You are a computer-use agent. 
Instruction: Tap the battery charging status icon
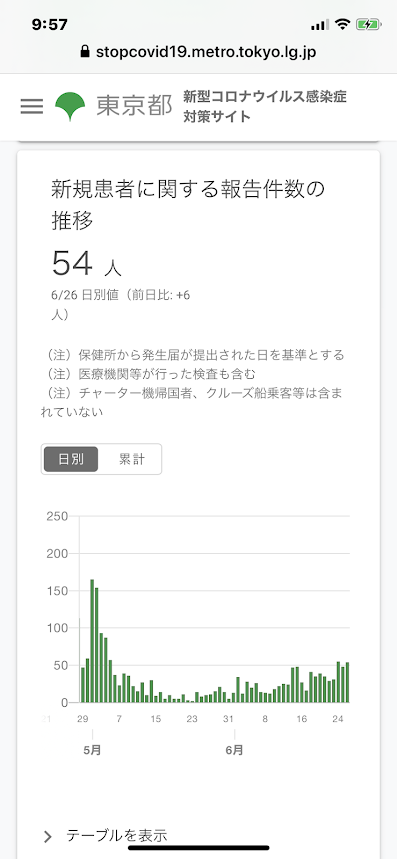click(x=368, y=24)
